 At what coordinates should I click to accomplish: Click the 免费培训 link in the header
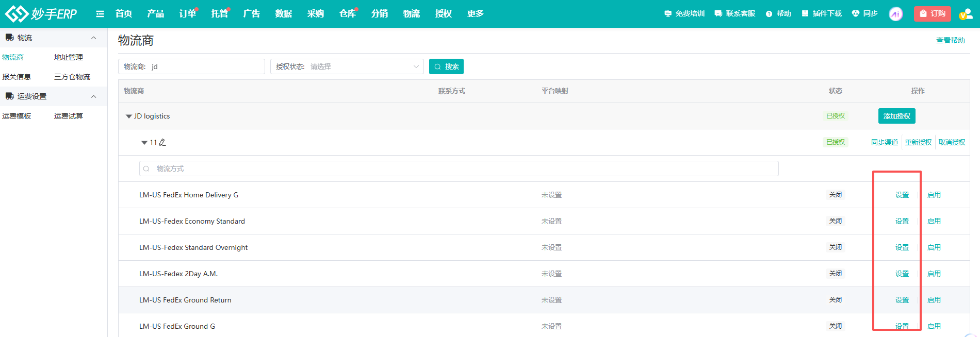tap(684, 13)
